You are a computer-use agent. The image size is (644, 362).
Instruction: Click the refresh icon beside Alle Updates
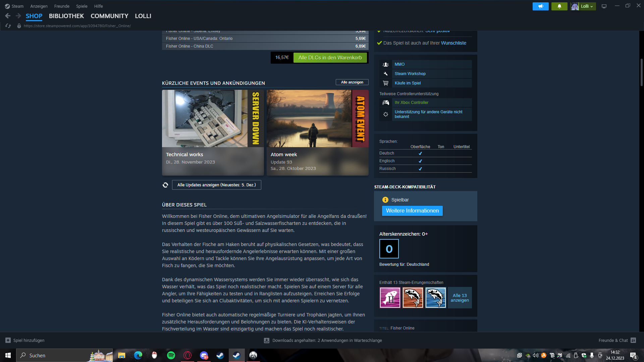coord(165,185)
